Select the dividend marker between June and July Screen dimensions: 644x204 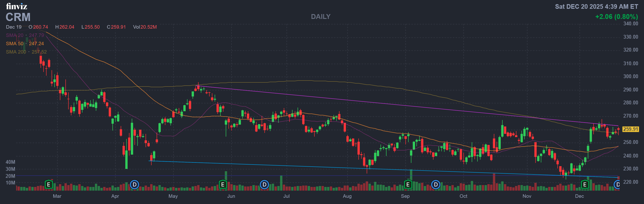pyautogui.click(x=264, y=185)
